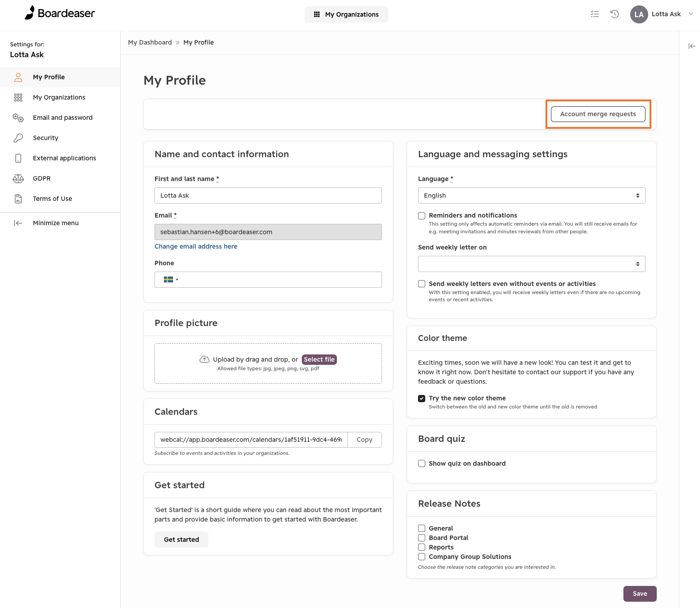Check the Reports release notes box

(422, 547)
